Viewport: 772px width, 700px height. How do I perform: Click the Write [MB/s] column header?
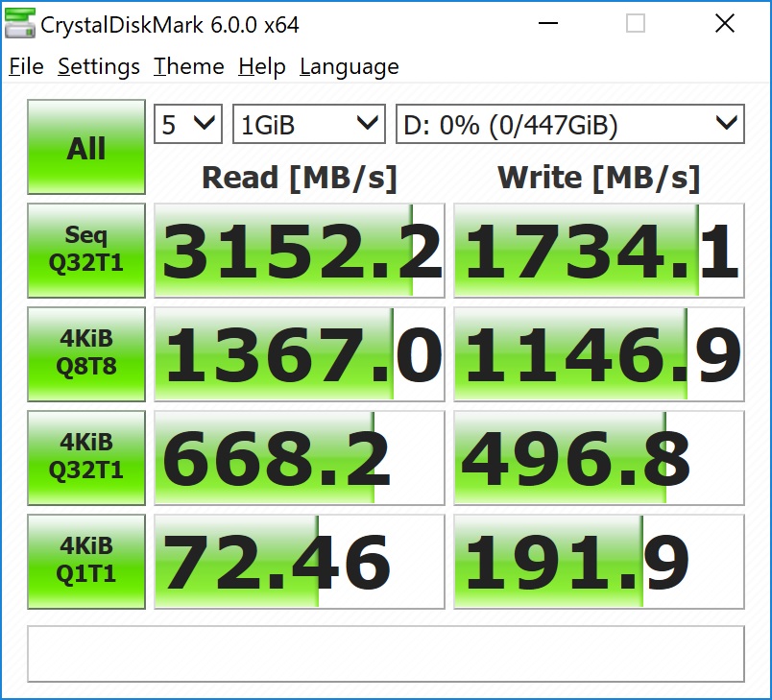599,178
